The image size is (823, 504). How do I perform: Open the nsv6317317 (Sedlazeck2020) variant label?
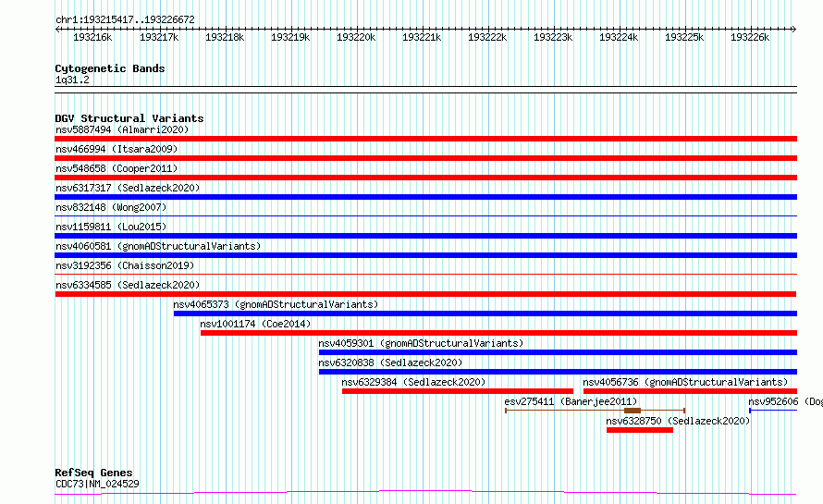128,188
